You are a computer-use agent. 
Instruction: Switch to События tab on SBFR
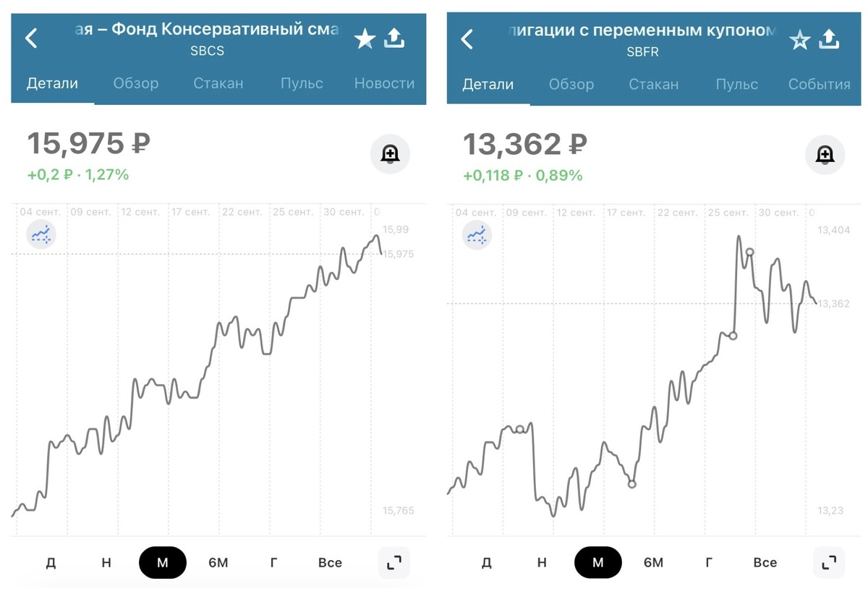pos(819,84)
